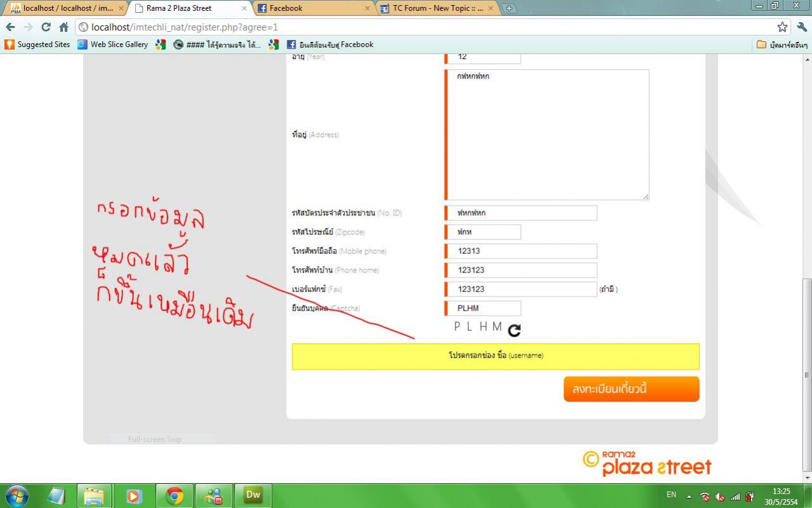Open the Facebook welcome bookmark
The image size is (812, 508).
pyautogui.click(x=330, y=44)
